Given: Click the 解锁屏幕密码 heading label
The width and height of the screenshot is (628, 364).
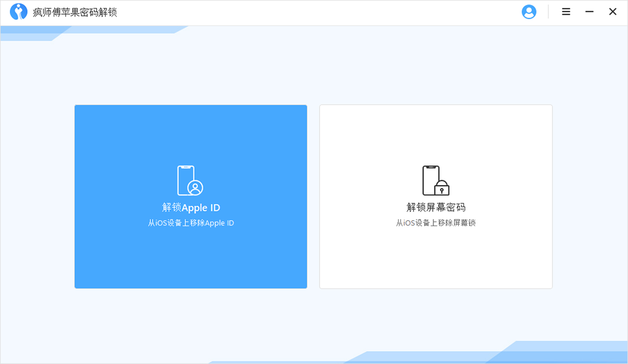Looking at the screenshot, I should pos(436,207).
